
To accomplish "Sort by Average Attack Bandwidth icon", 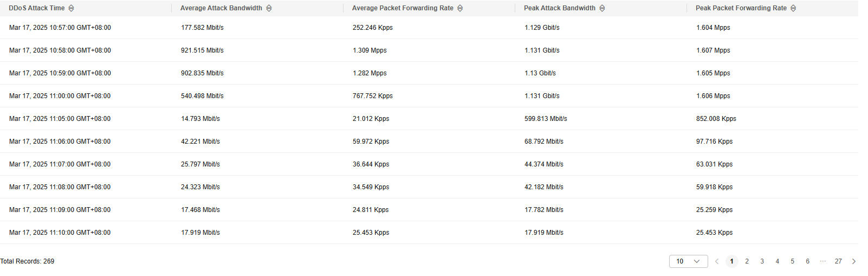I will pos(269,8).
